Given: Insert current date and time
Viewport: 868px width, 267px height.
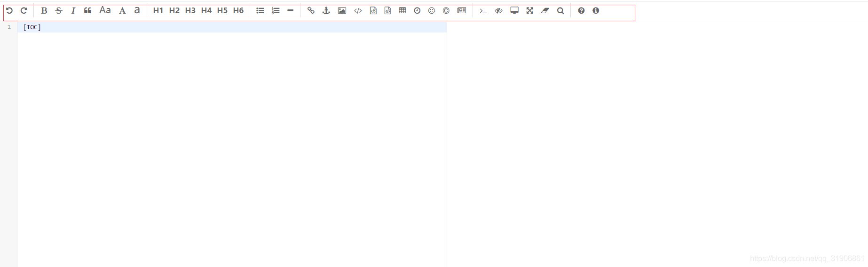Looking at the screenshot, I should click(417, 10).
